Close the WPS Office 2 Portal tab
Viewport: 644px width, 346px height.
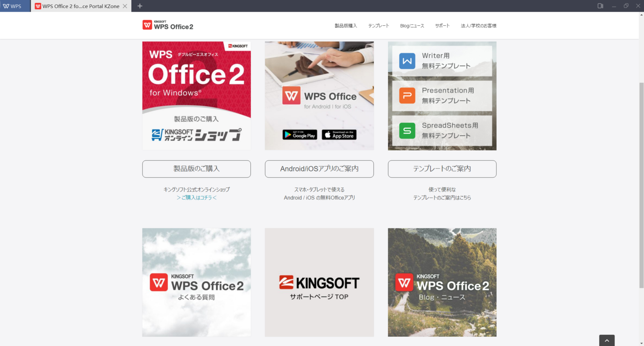(125, 6)
